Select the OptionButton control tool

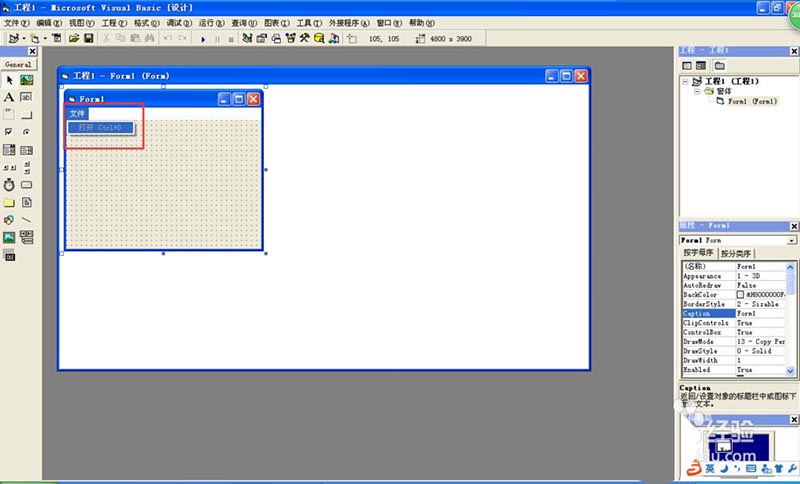(27, 132)
